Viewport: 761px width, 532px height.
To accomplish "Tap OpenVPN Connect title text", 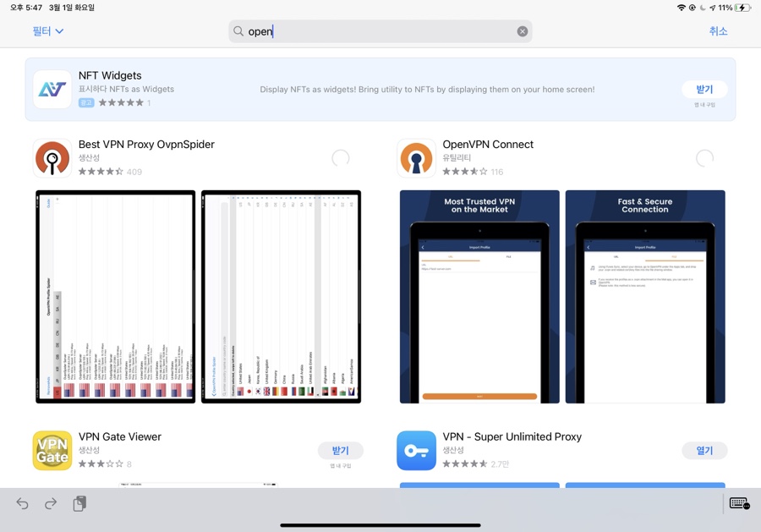I will pos(488,144).
